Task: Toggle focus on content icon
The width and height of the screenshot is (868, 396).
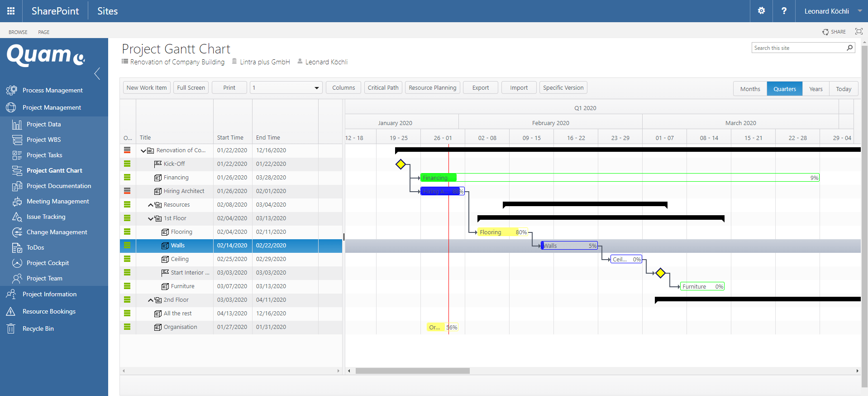Action: 858,31
